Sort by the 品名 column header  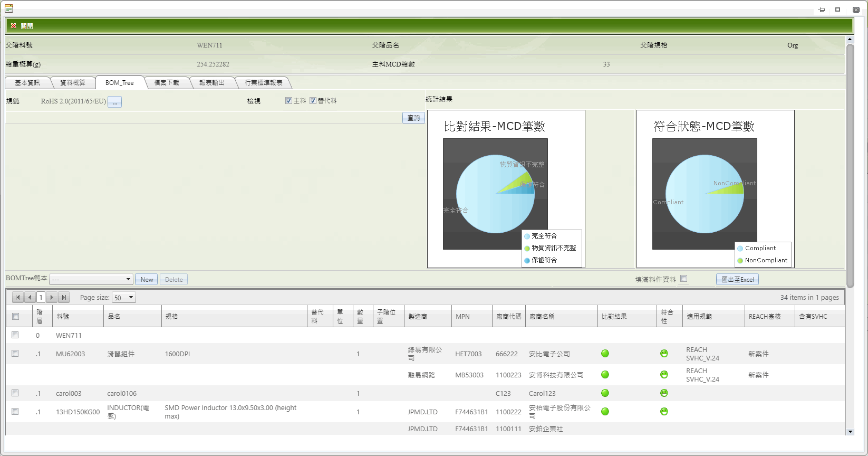tap(114, 317)
